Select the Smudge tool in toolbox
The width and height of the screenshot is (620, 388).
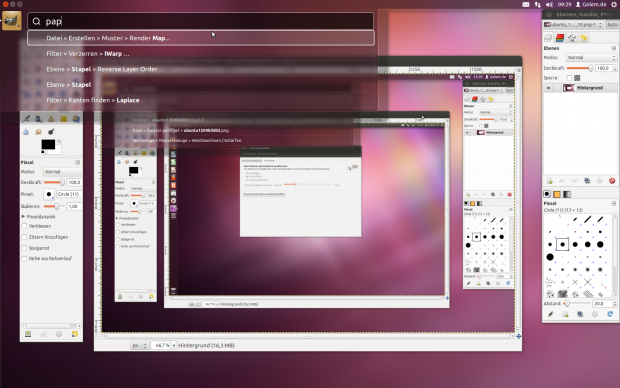click(x=38, y=132)
